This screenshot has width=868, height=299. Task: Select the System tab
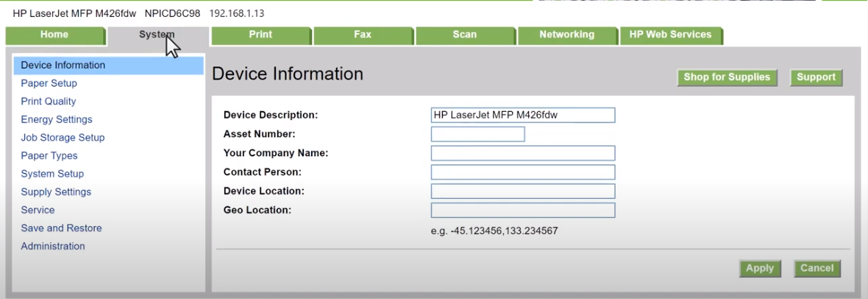[x=157, y=35]
